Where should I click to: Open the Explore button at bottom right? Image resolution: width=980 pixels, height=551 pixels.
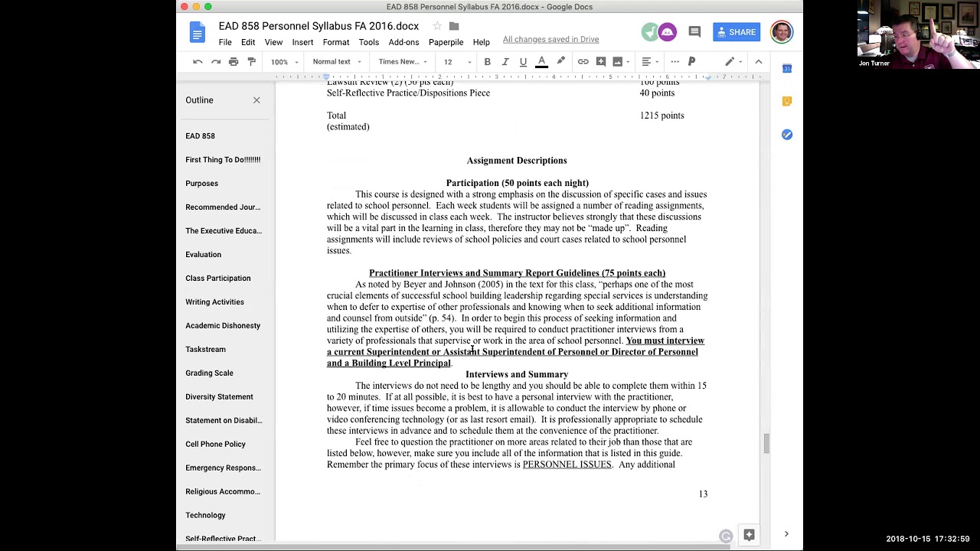tap(749, 535)
